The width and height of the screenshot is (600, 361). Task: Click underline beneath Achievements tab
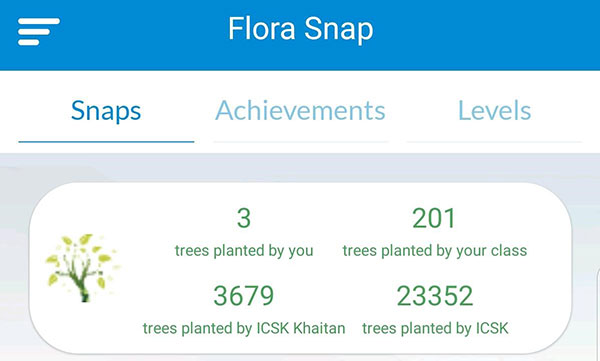[300, 142]
